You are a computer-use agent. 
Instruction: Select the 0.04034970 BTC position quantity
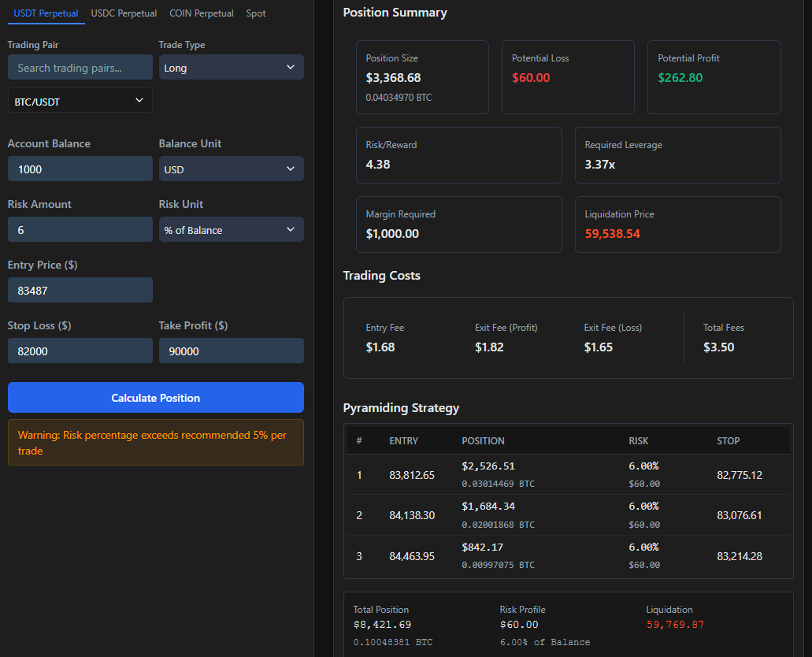coord(399,98)
